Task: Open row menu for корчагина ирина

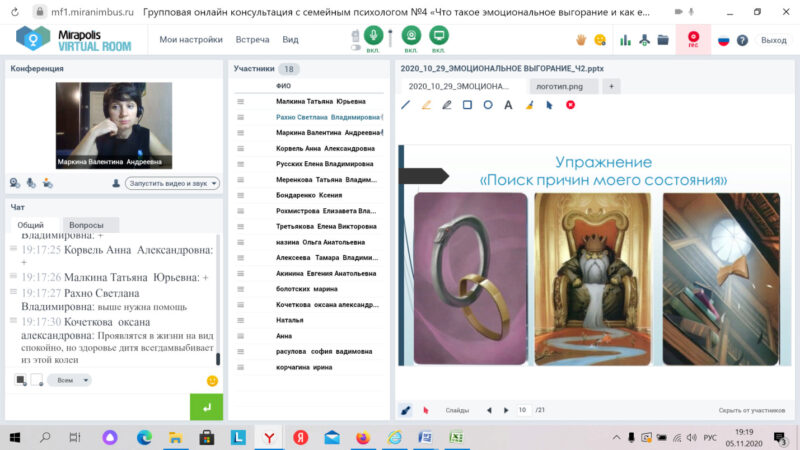Action: coord(240,367)
